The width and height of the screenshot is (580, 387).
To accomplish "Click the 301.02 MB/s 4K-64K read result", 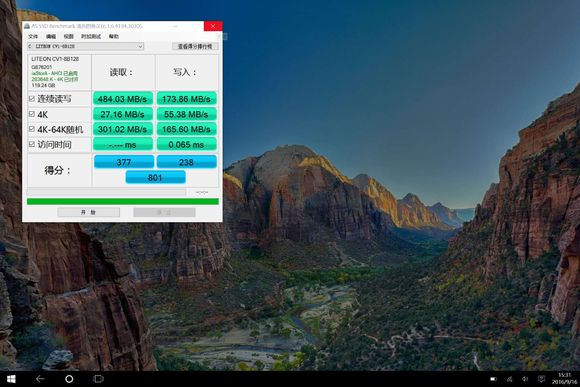I will tap(122, 129).
